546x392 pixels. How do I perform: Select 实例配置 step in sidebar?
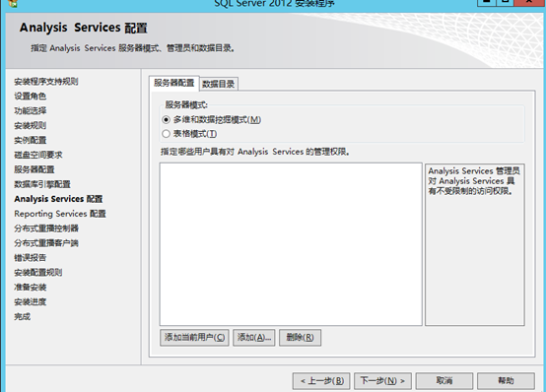pyautogui.click(x=30, y=140)
